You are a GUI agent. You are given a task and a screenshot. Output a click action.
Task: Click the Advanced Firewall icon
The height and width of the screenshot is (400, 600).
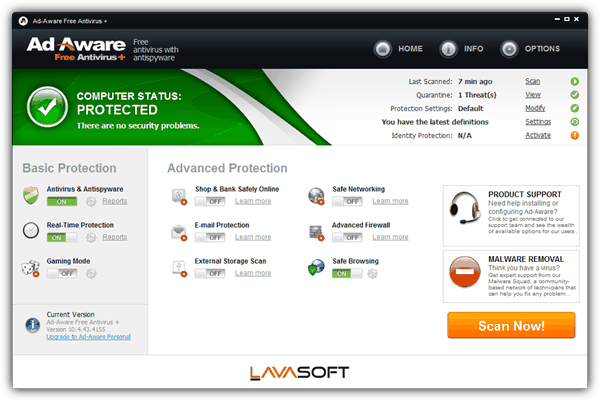pyautogui.click(x=316, y=232)
